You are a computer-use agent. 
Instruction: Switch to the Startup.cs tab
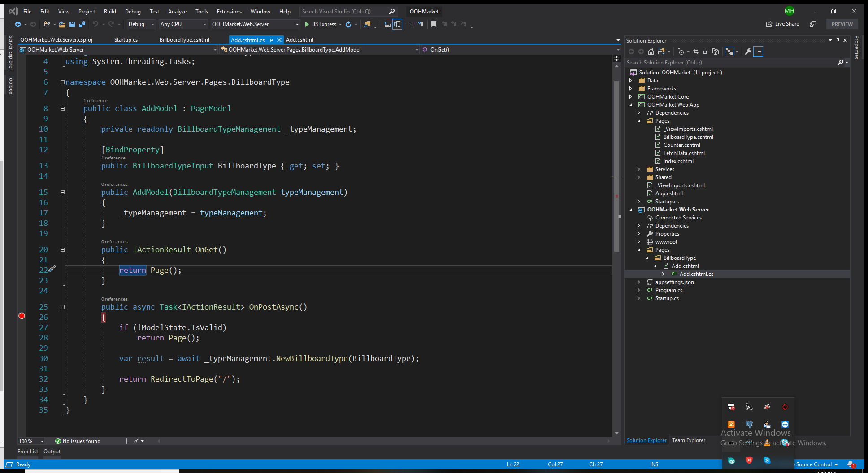coord(126,40)
